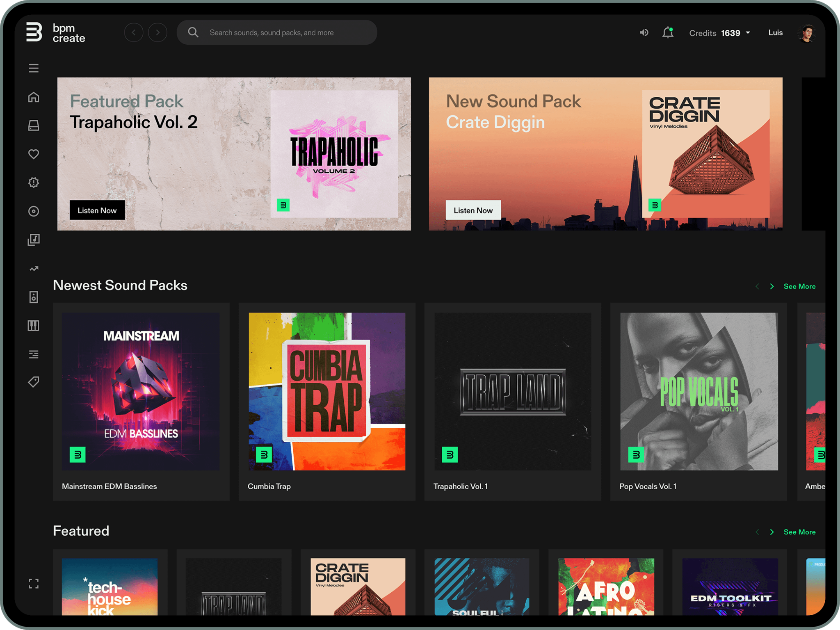This screenshot has width=840, height=630.
Task: Go to Home via sidebar icon
Action: [34, 97]
